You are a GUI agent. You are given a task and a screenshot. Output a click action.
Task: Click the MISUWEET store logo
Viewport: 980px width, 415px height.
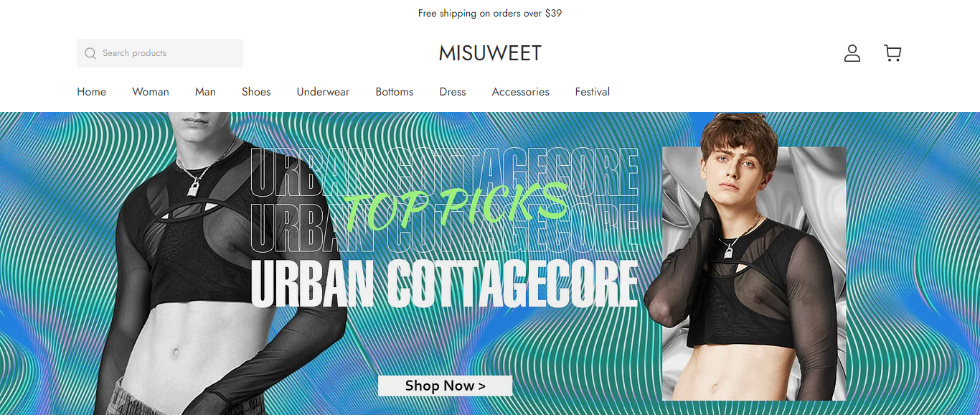[x=490, y=53]
